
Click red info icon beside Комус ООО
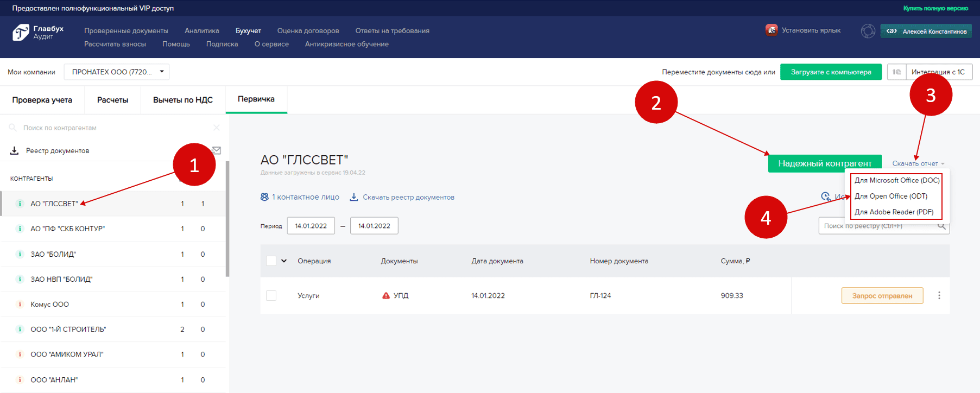20,304
